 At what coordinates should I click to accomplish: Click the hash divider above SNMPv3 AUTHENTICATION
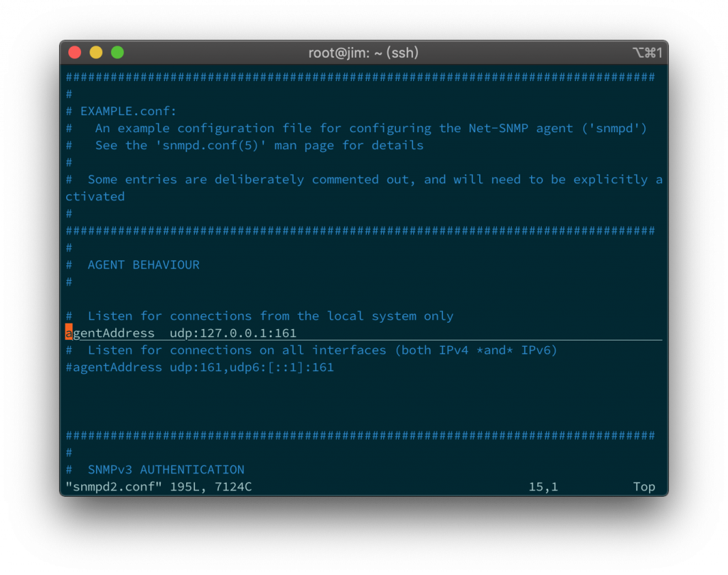click(360, 435)
